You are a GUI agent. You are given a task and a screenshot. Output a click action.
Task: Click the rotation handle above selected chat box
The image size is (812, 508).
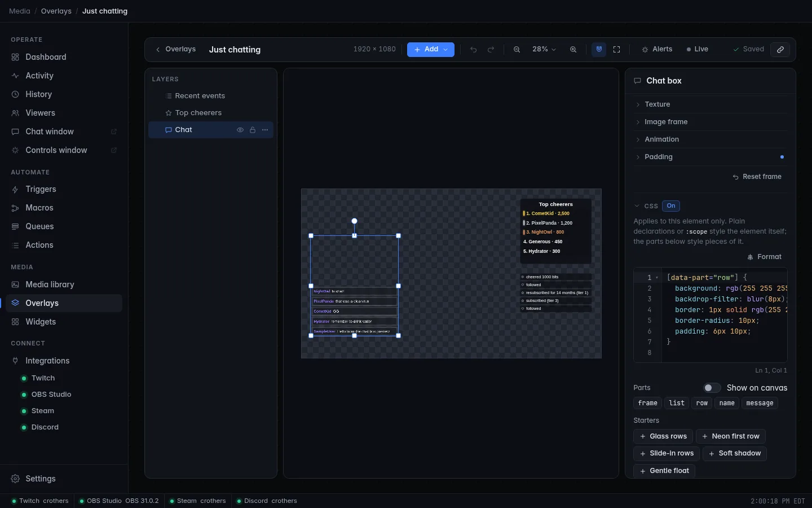[355, 221]
